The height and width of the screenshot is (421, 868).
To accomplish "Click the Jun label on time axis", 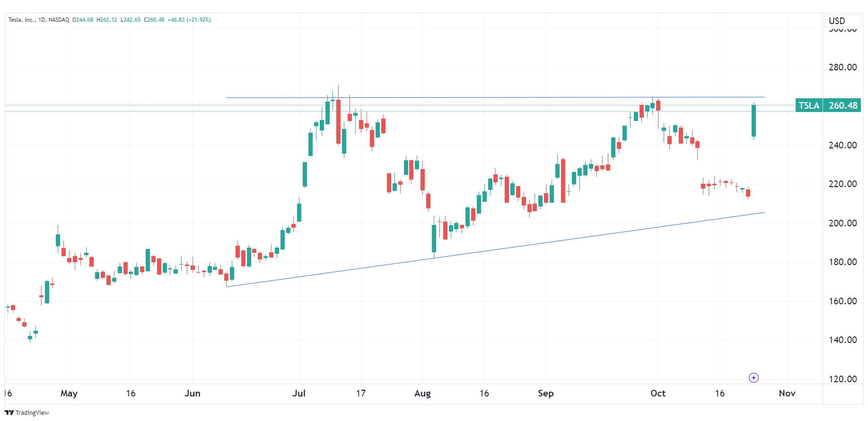I will 193,393.
